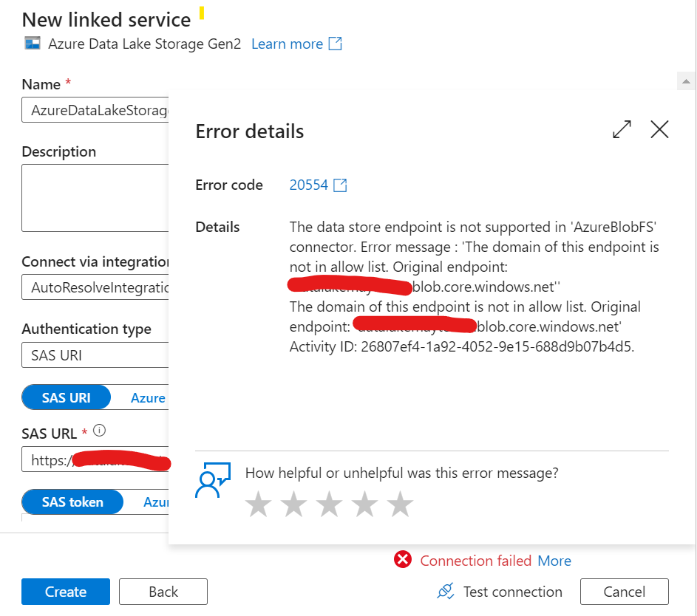
Task: Open Learn more via its external-link icon
Action: point(336,44)
